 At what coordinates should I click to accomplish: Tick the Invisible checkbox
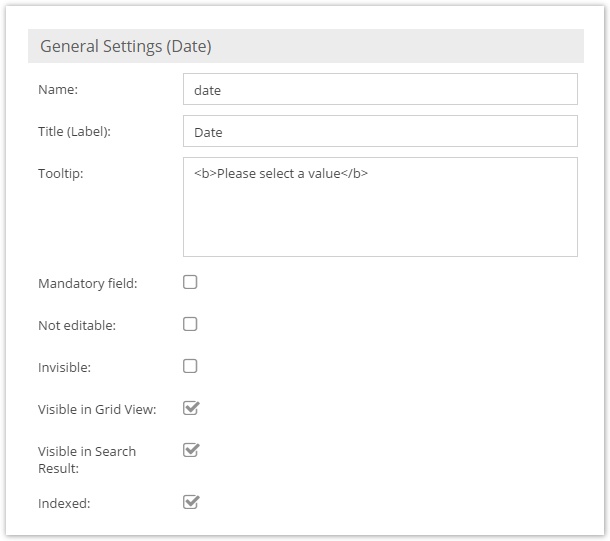[x=190, y=366]
